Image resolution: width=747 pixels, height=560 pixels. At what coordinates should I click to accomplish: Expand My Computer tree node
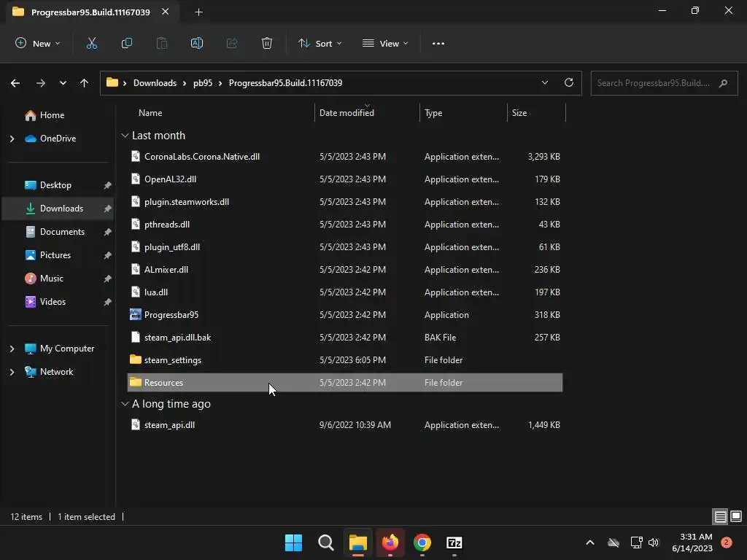[12, 349]
